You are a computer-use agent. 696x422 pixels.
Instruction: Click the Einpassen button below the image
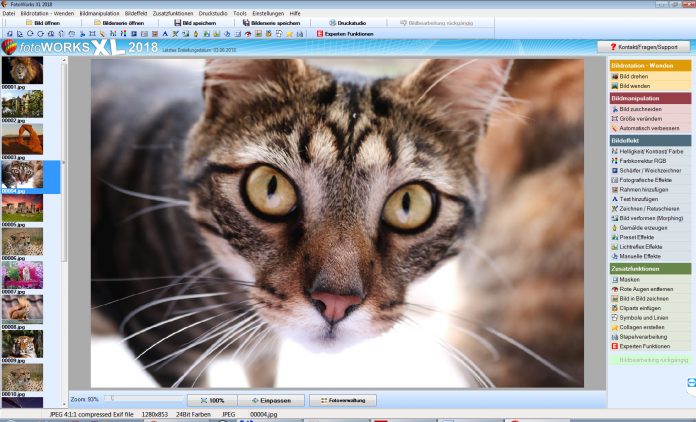click(271, 400)
